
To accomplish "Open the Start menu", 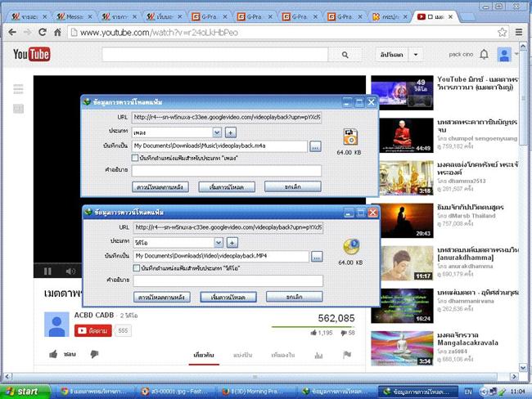I will [25, 392].
